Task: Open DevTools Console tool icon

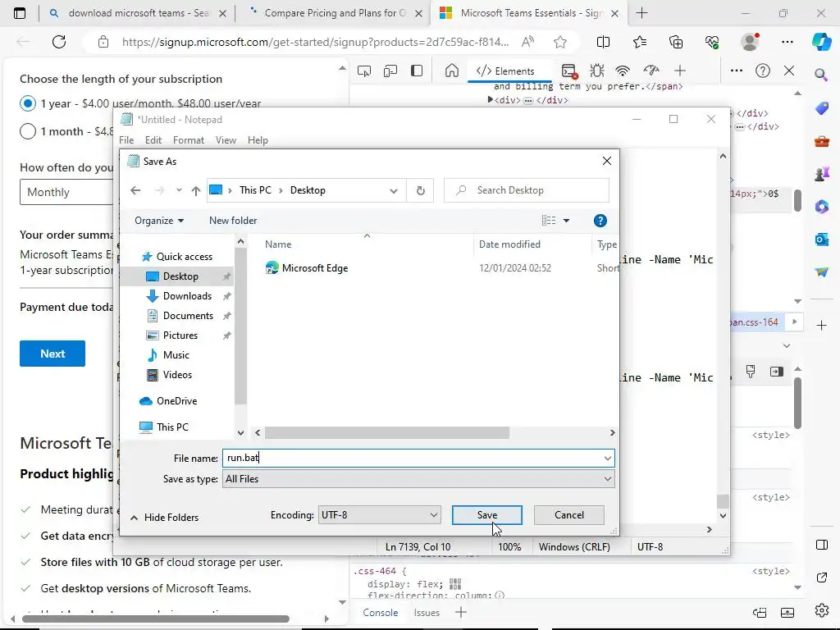Action: (569, 71)
